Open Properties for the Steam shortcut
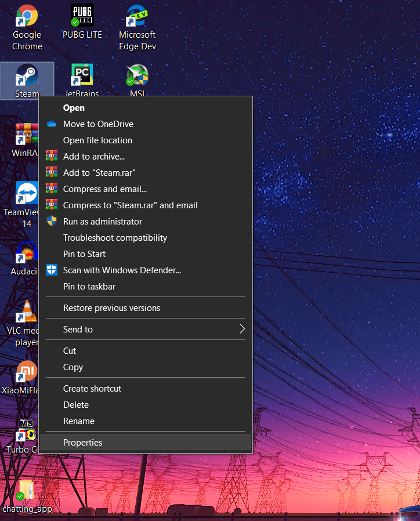 click(x=146, y=443)
